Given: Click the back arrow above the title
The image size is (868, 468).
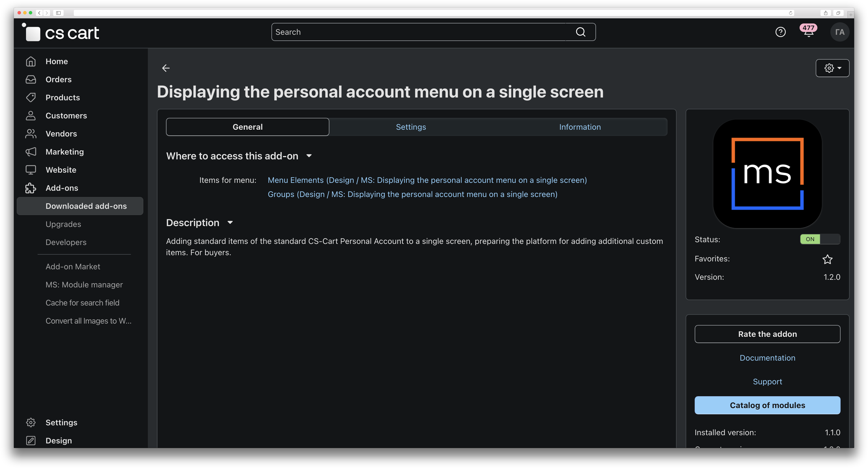Looking at the screenshot, I should [x=166, y=68].
